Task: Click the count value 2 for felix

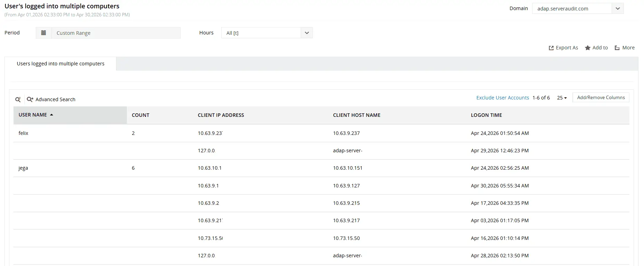Action: pyautogui.click(x=133, y=133)
